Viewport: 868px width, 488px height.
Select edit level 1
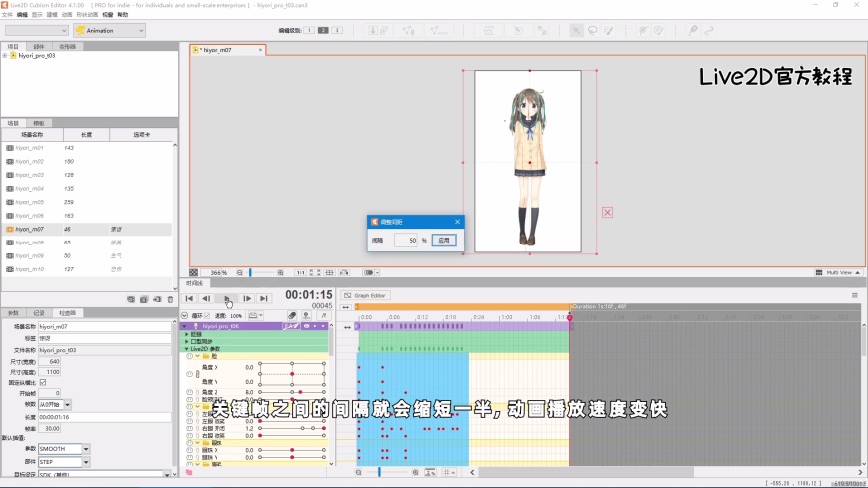[309, 30]
